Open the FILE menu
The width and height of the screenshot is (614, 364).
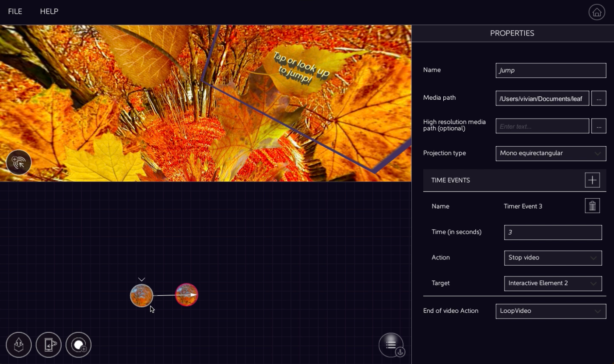15,12
